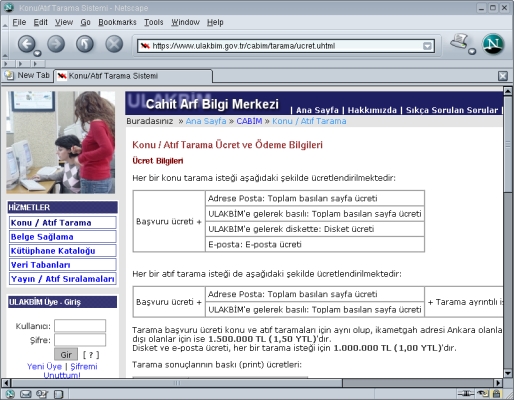Viewport: 514px width, 400px height.
Task: Open the Print button dropdown arrow
Action: 472,51
